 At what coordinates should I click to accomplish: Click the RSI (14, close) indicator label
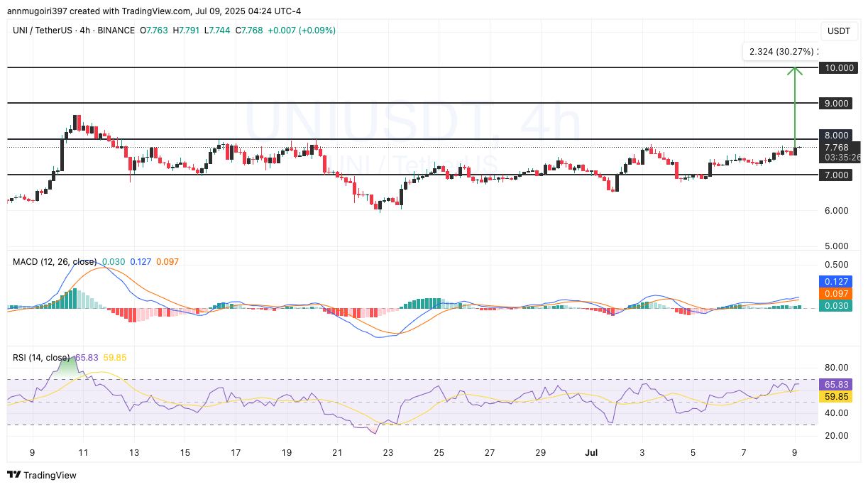[41, 358]
